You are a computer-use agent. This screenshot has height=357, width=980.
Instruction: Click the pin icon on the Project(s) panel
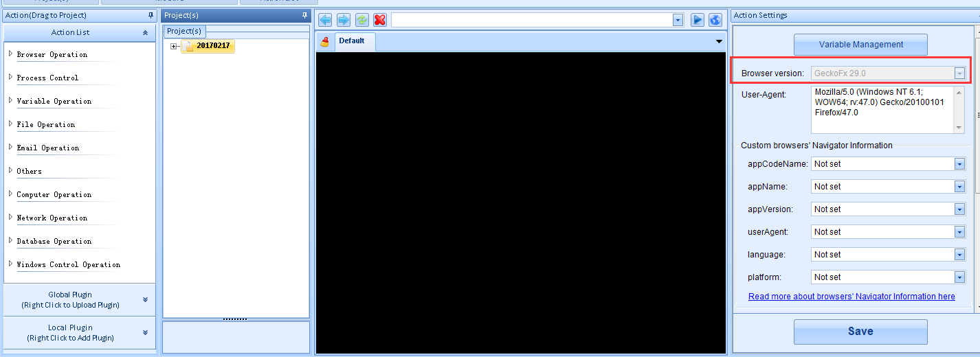pos(305,15)
